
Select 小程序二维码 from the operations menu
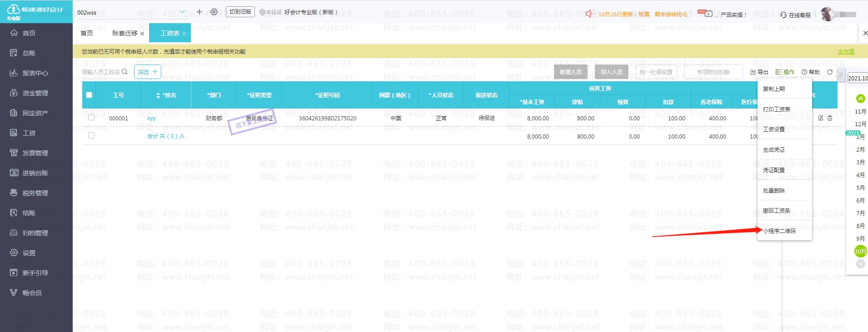(779, 231)
